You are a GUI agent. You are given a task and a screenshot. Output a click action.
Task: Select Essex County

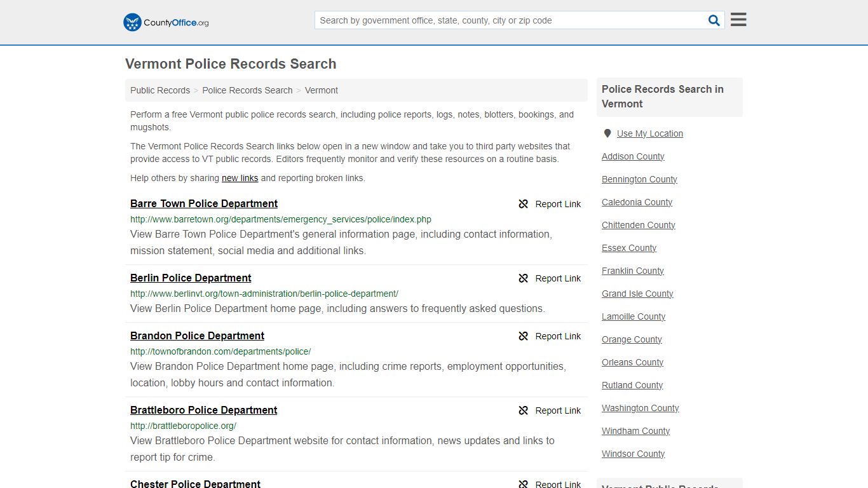tap(629, 248)
